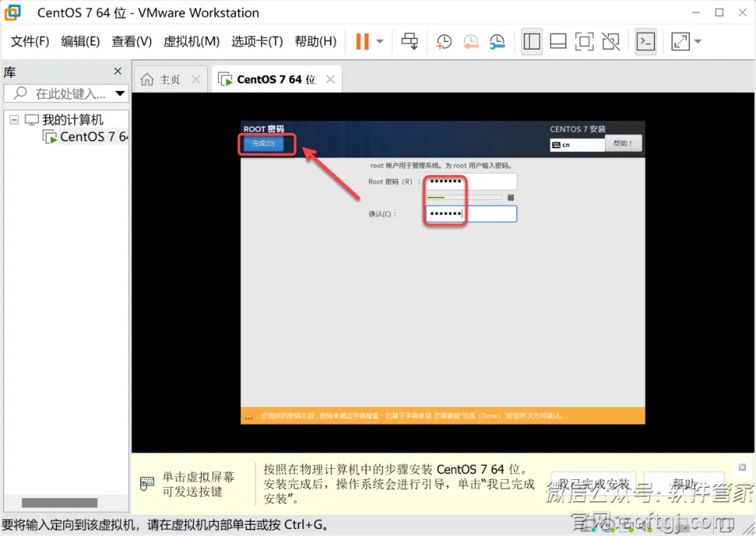Click the library panel horizontal scrollbar
Image resolution: width=756 pixels, height=536 pixels.
(x=59, y=502)
